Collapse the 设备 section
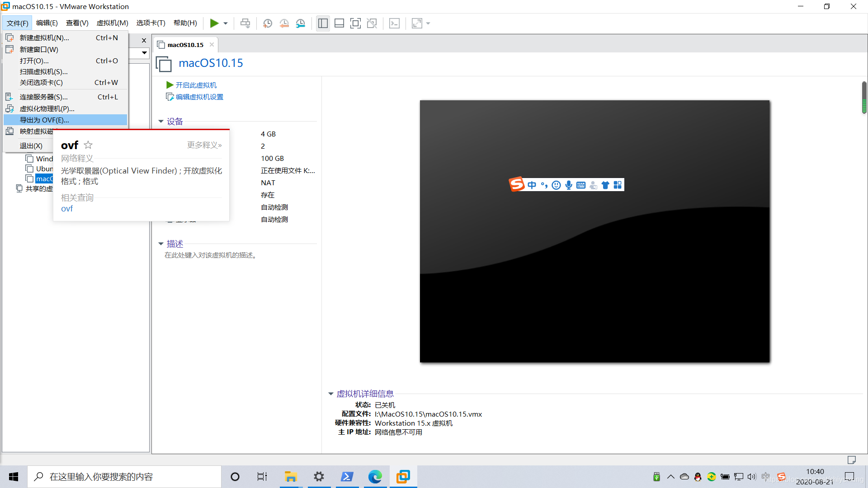Screen dimensions: 868x488 (160, 122)
